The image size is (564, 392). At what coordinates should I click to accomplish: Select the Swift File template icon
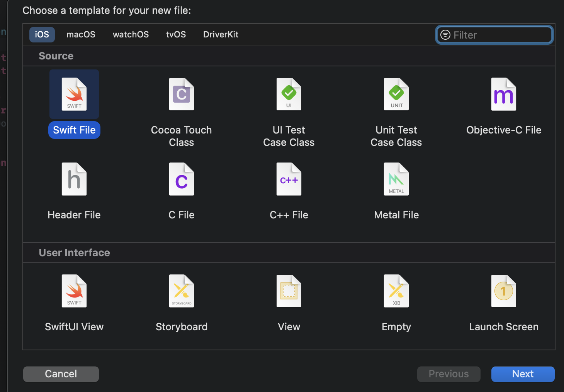[x=74, y=94]
